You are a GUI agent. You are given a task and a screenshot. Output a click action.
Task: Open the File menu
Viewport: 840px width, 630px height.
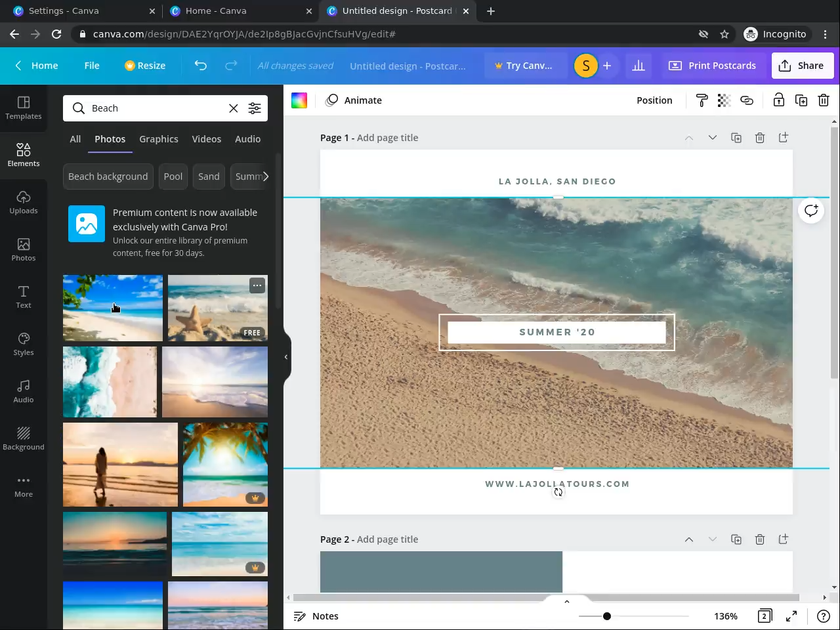[x=92, y=66]
